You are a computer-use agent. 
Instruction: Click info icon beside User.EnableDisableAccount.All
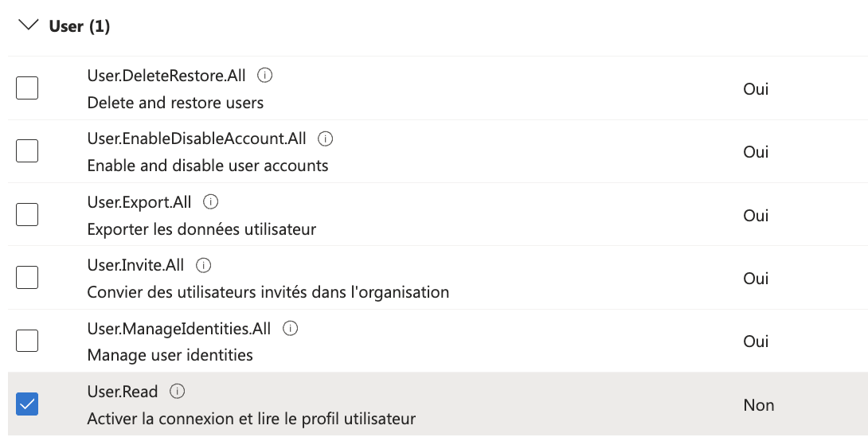tap(325, 139)
